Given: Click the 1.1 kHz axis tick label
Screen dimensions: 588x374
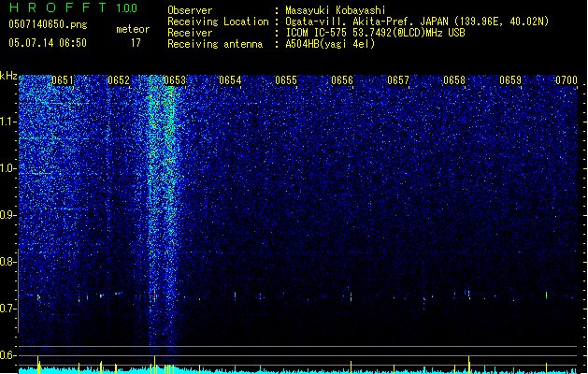Looking at the screenshot, I should (x=7, y=122).
